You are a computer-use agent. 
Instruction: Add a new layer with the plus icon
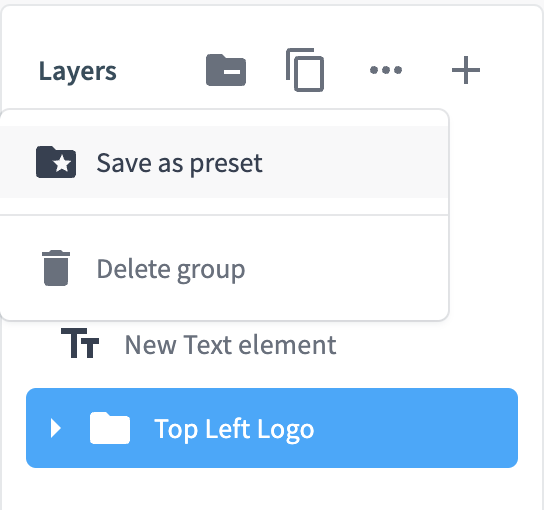466,70
